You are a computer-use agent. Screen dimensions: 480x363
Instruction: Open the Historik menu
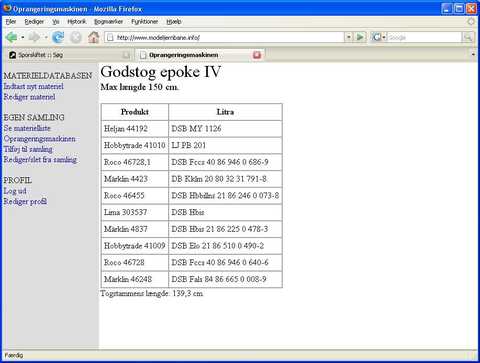click(77, 22)
